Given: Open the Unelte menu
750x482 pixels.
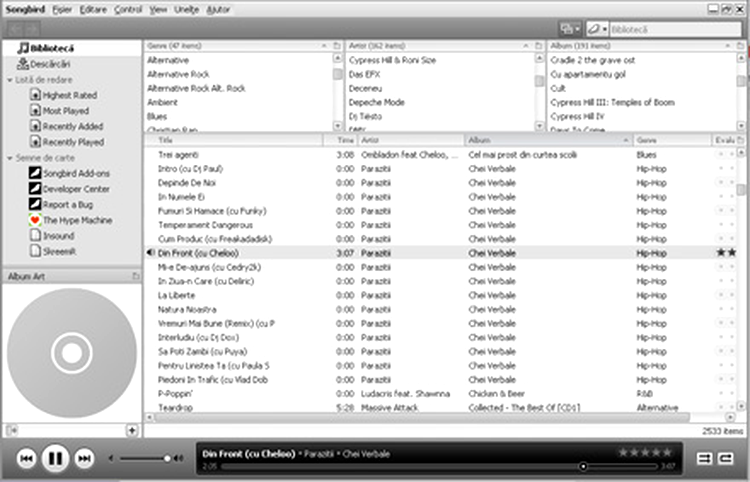Looking at the screenshot, I should [187, 10].
